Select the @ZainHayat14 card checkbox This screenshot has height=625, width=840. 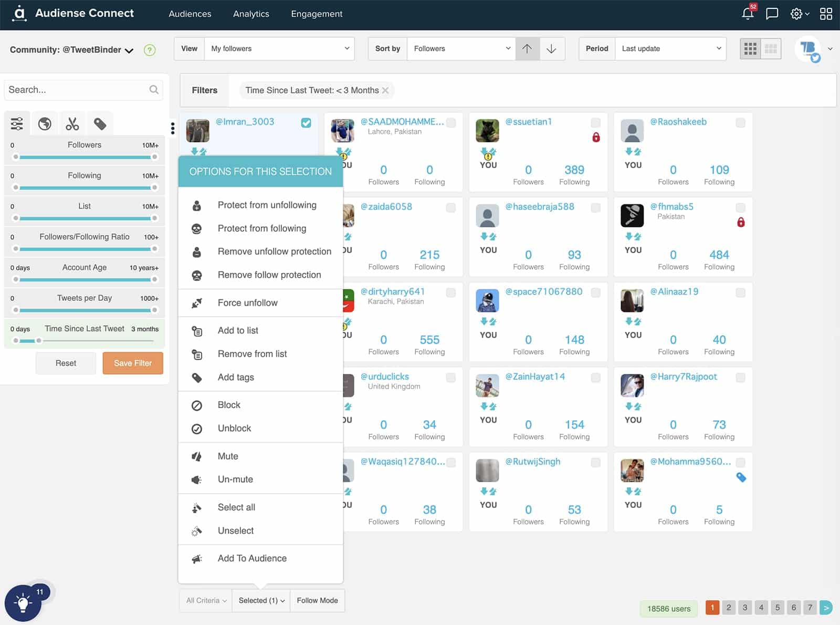[x=596, y=378]
